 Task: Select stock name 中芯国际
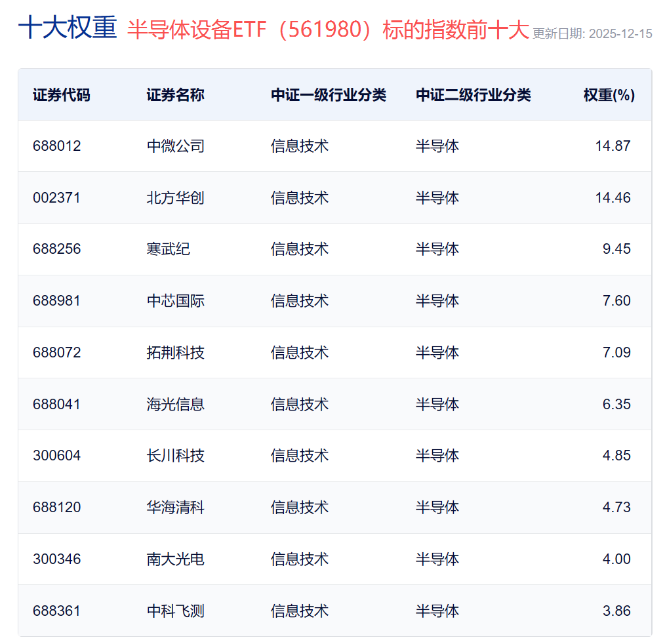pyautogui.click(x=176, y=301)
